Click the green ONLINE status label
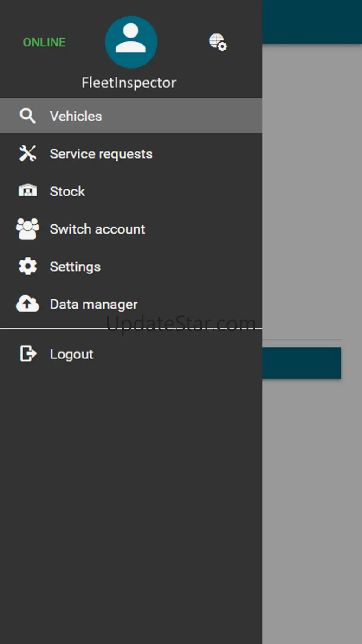362x644 pixels. point(45,42)
